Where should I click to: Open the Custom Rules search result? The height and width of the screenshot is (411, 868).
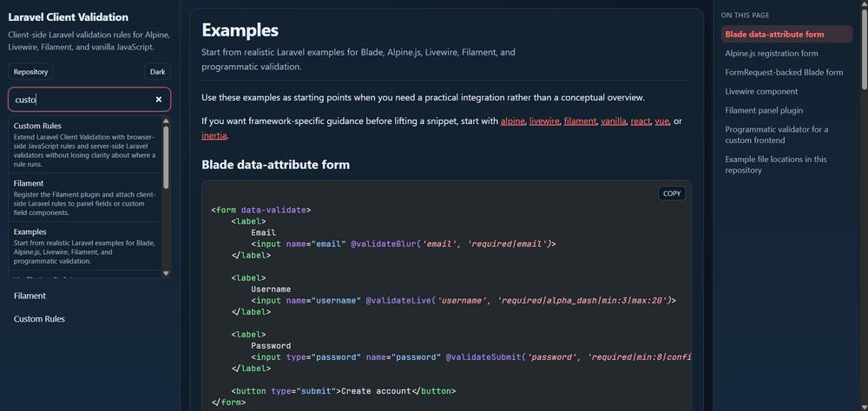(x=85, y=146)
